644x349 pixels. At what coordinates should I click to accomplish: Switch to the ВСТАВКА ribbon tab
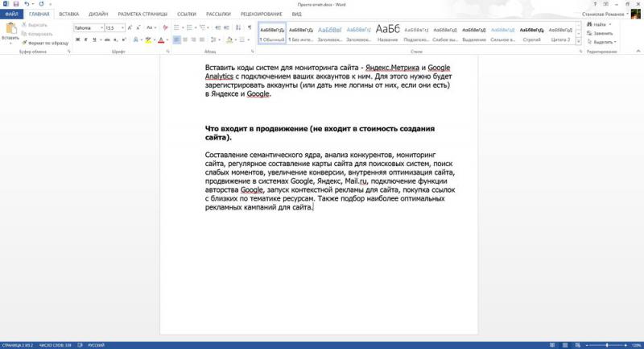tap(69, 14)
